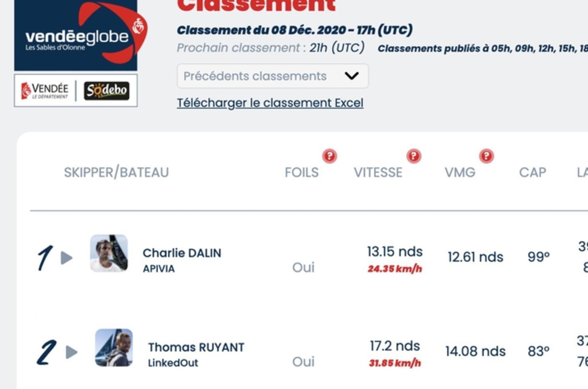Select the Charlie DALIN skipper name

pos(182,253)
